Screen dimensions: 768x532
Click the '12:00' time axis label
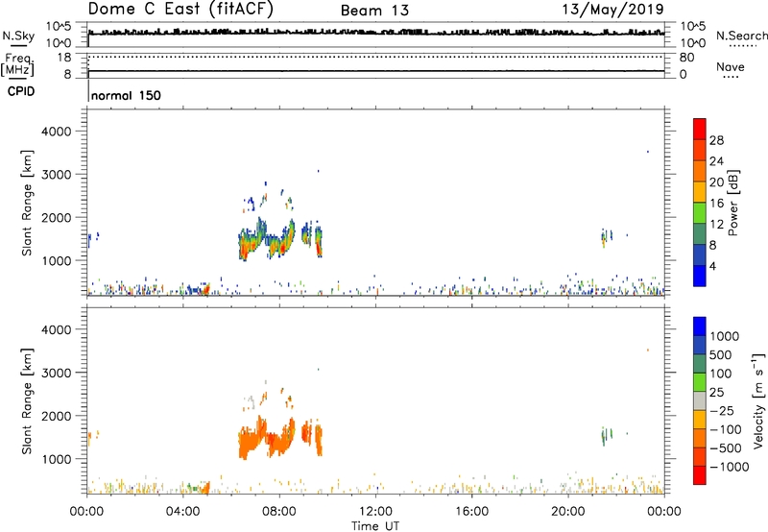(x=375, y=512)
